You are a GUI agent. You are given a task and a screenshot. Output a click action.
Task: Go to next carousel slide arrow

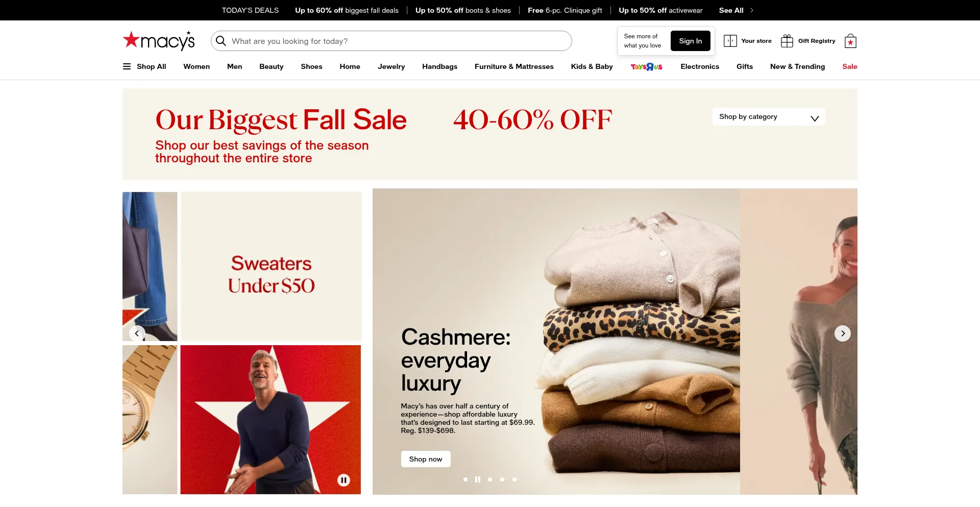(843, 333)
